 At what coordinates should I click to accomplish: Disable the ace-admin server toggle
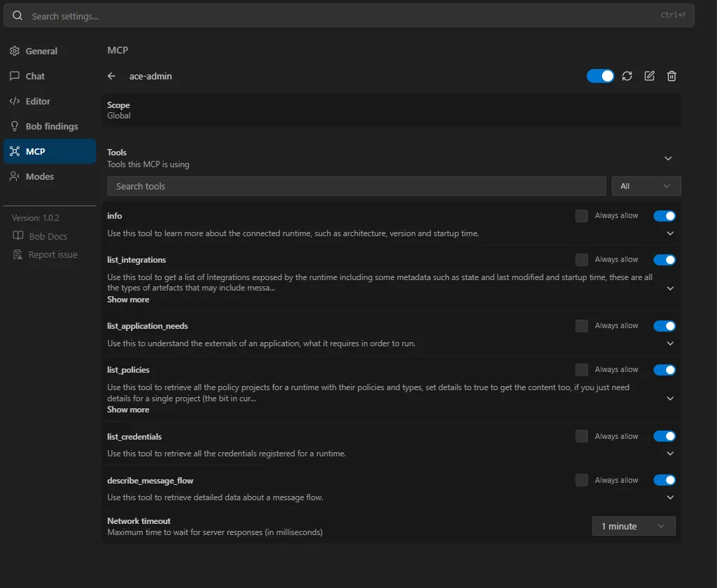[x=601, y=77]
